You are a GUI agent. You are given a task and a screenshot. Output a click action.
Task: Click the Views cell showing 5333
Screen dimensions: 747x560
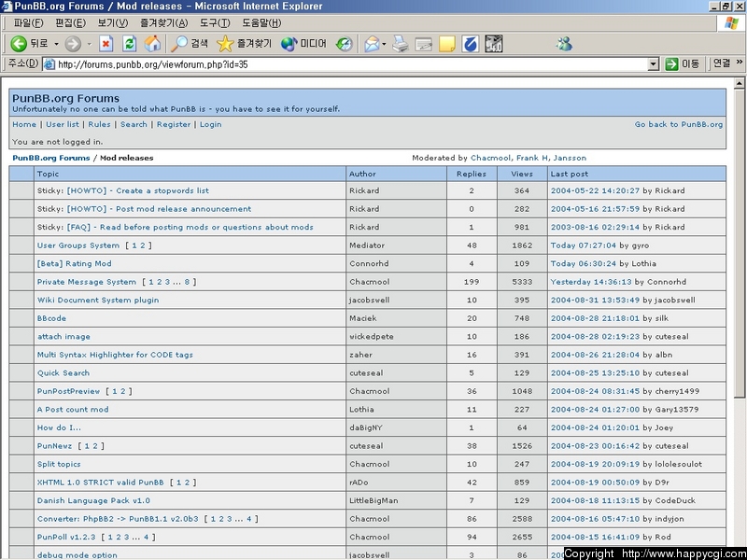pyautogui.click(x=522, y=282)
